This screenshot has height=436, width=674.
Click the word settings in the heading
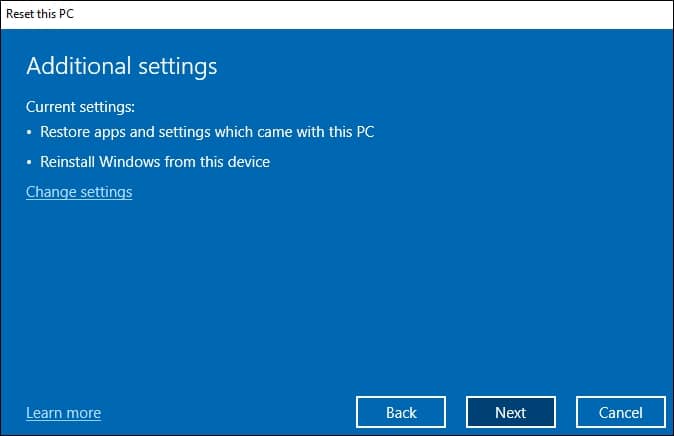coord(178,68)
